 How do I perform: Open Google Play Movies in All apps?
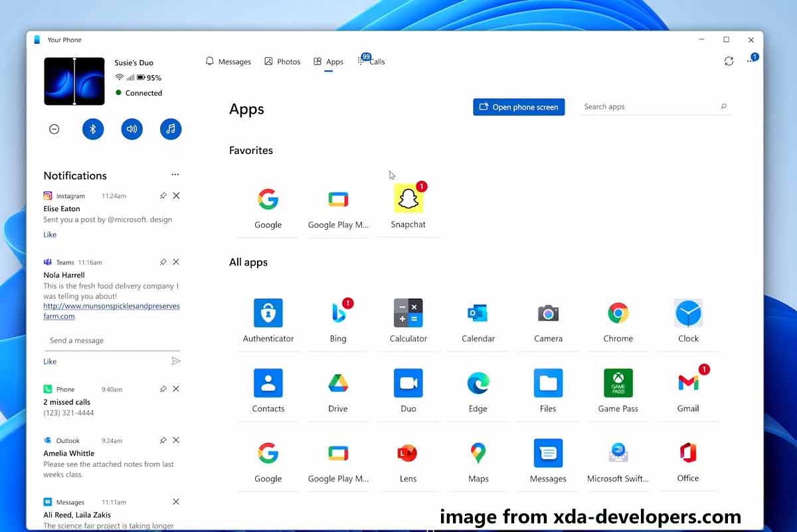pos(338,462)
